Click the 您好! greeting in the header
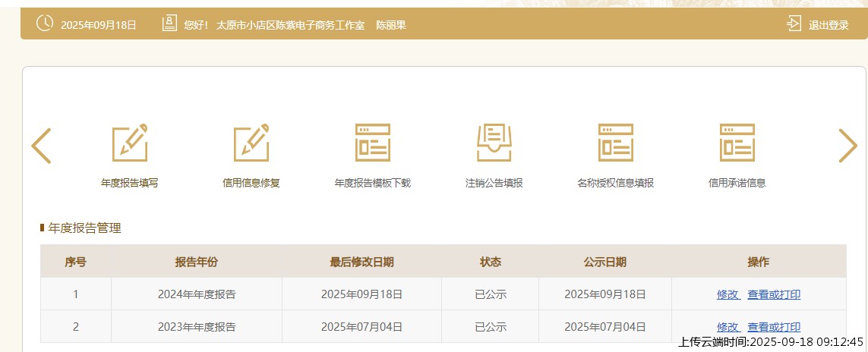Image resolution: width=868 pixels, height=352 pixels. pyautogui.click(x=196, y=25)
